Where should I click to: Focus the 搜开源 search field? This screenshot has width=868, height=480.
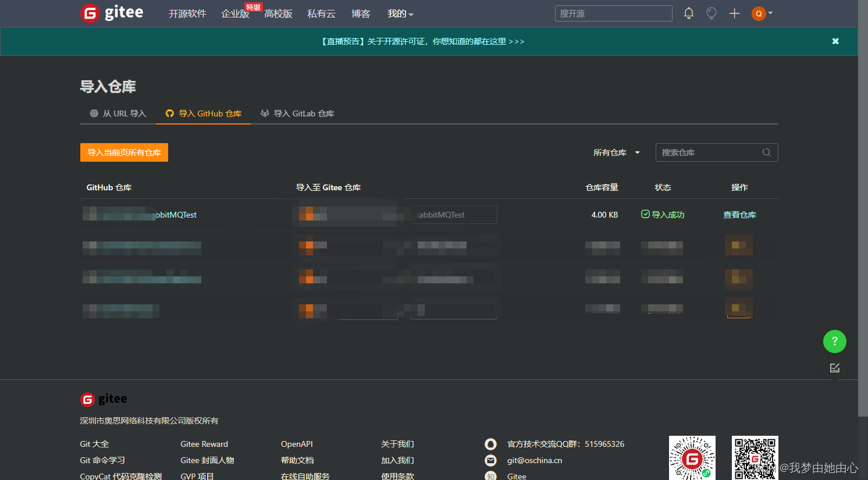613,13
